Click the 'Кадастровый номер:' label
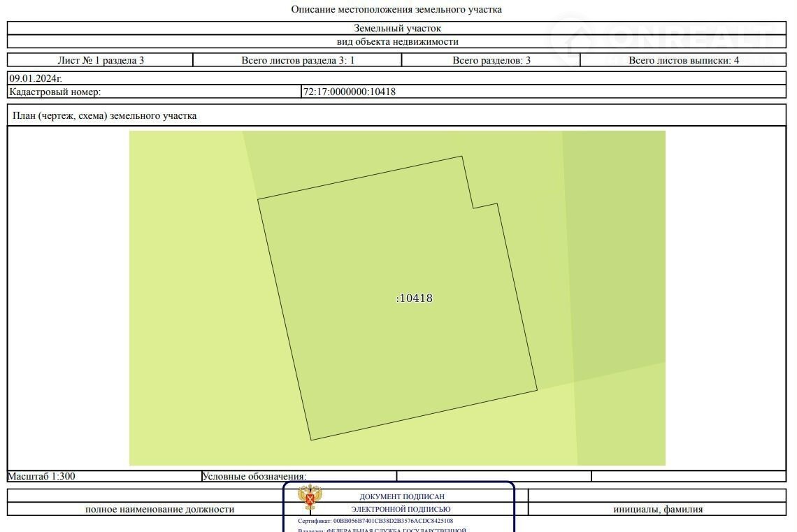This screenshot has width=797, height=532. [x=55, y=92]
